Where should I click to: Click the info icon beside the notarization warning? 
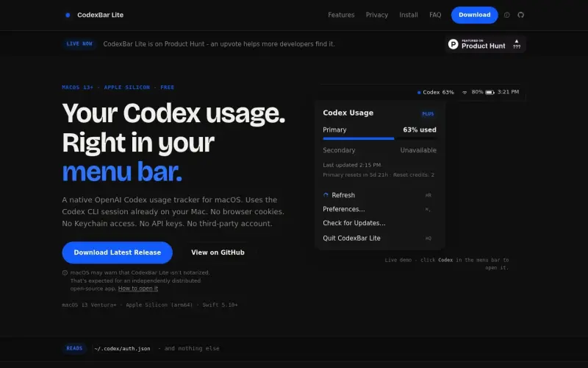coord(65,272)
